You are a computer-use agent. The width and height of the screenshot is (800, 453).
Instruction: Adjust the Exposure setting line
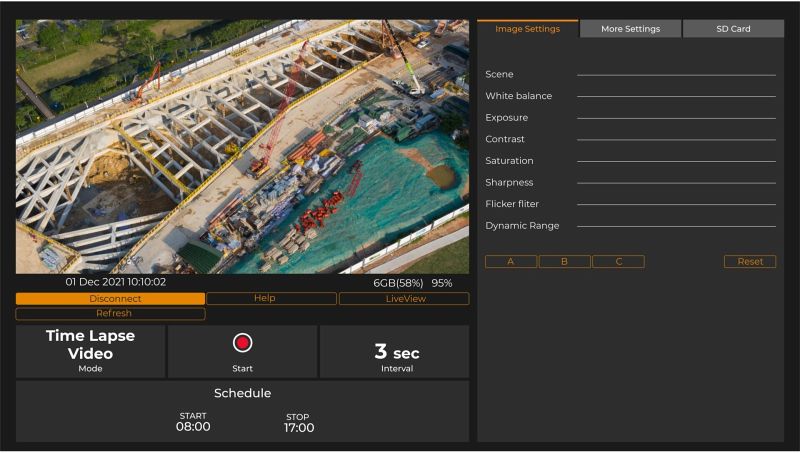click(x=677, y=118)
